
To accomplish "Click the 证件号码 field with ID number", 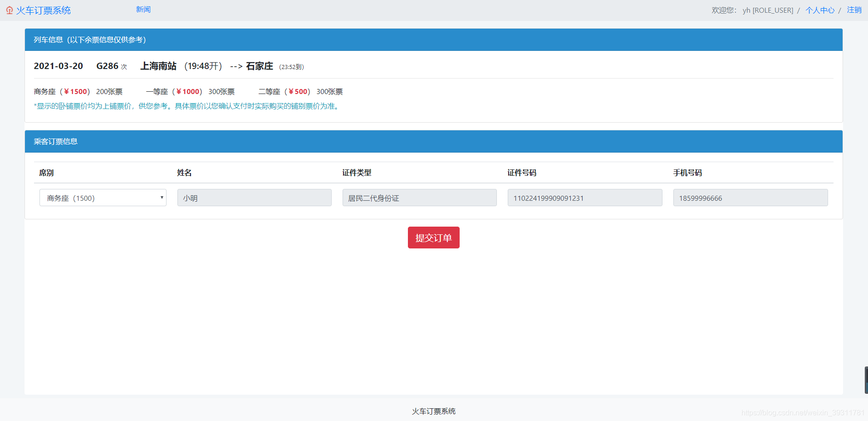I will point(585,198).
